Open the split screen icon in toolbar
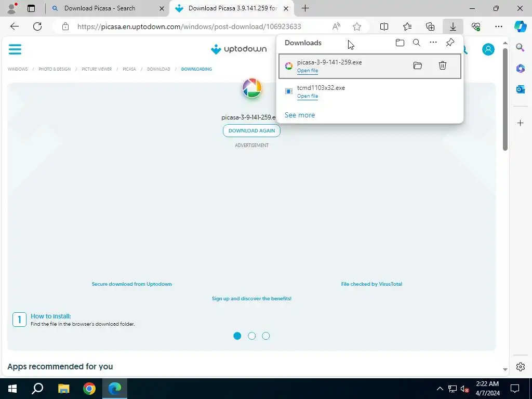This screenshot has width=532, height=399. (384, 26)
